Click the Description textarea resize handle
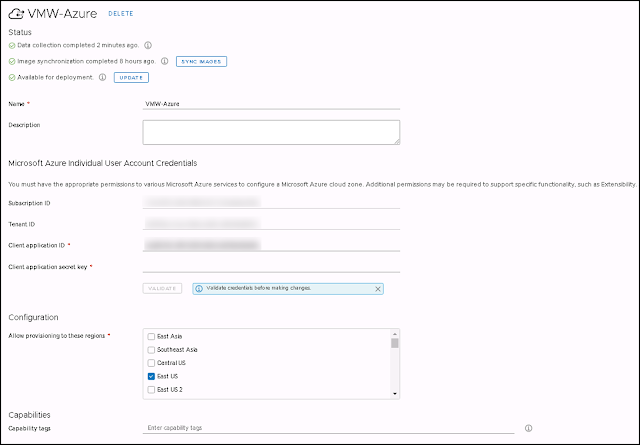The height and width of the screenshot is (445, 640). (x=397, y=142)
